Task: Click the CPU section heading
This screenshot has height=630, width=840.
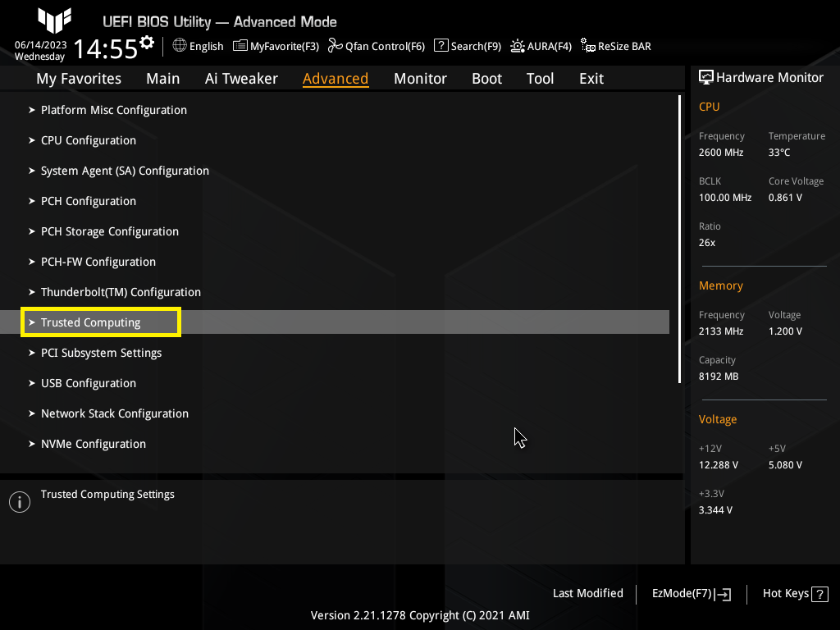Action: [709, 107]
